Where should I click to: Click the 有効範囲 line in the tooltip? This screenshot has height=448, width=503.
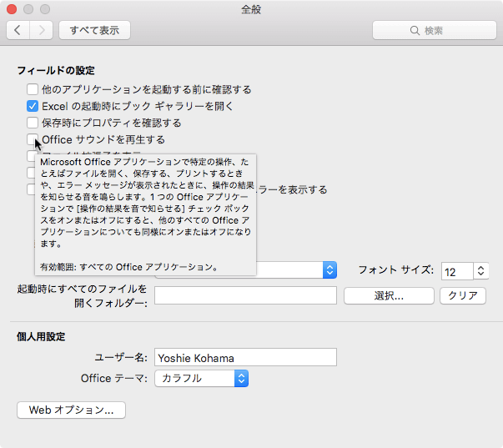click(129, 267)
